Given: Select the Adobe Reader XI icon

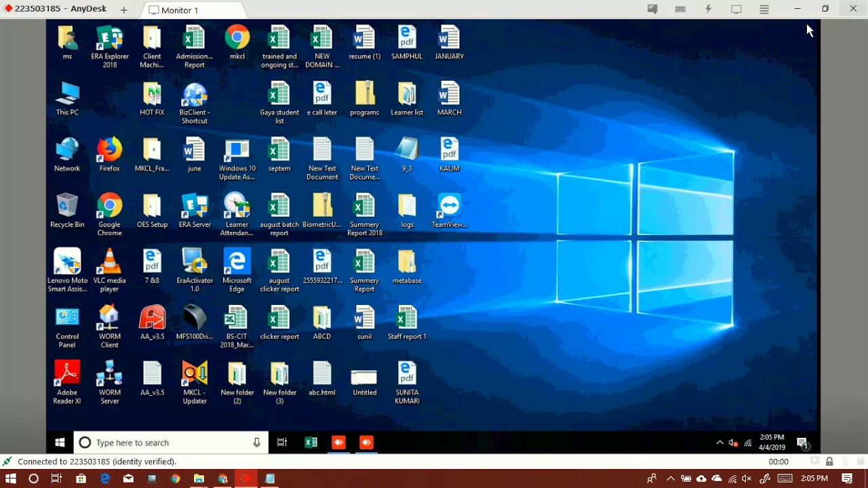Looking at the screenshot, I should click(x=67, y=383).
